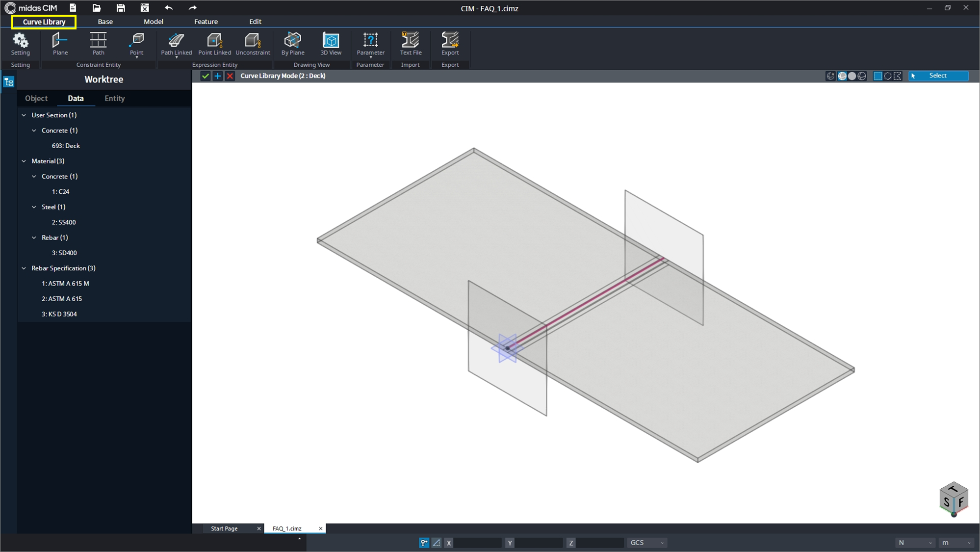
Task: Close the FAQ_1.cimz document tab
Action: [321, 528]
